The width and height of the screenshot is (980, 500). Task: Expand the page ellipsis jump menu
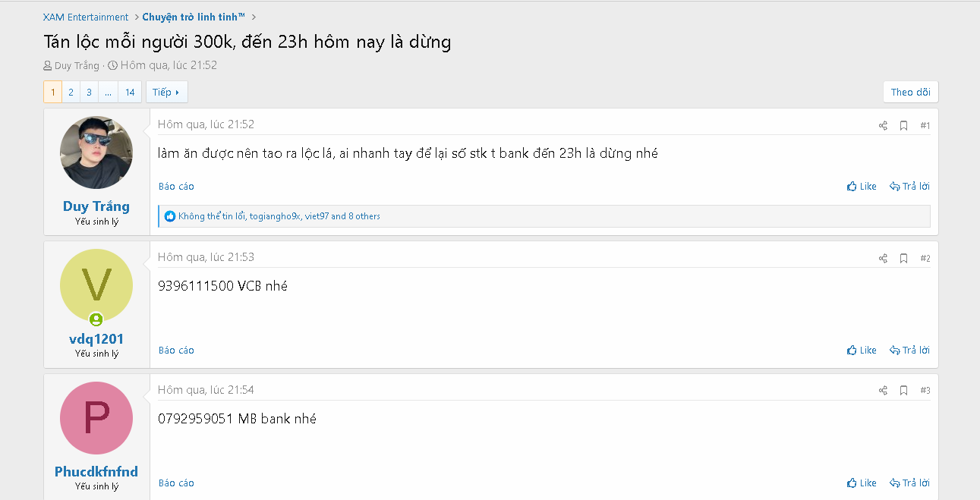(x=108, y=93)
